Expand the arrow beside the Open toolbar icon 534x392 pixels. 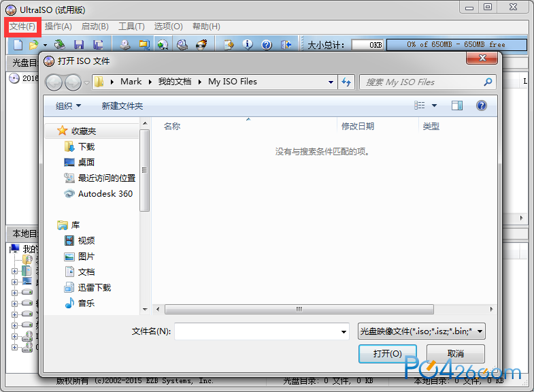[45, 45]
